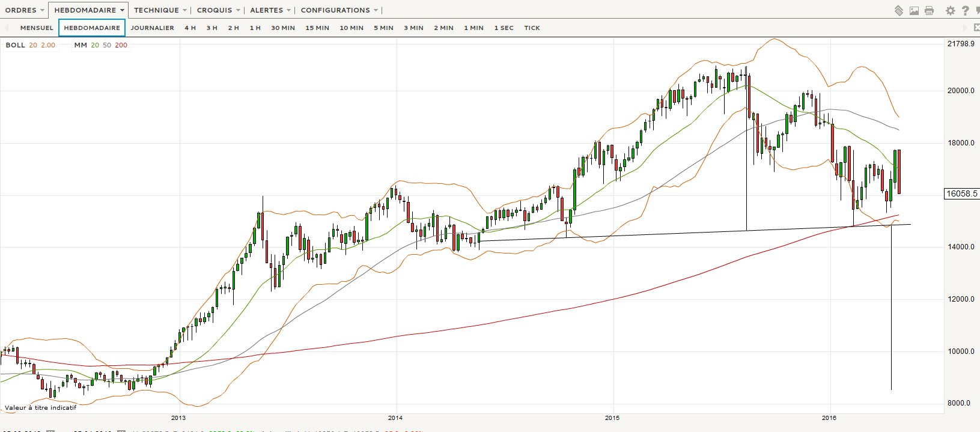Select the 10 MIN timeframe

pos(352,28)
